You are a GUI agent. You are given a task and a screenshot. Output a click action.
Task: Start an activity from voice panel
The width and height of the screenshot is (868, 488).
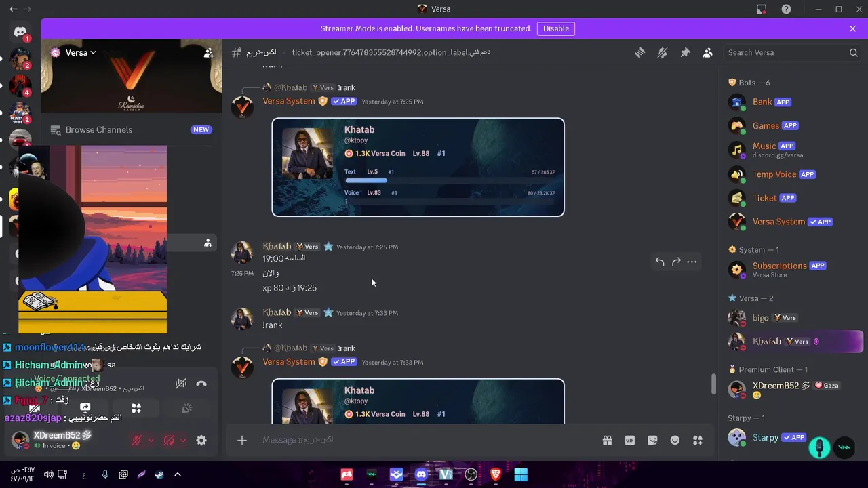[x=136, y=408]
